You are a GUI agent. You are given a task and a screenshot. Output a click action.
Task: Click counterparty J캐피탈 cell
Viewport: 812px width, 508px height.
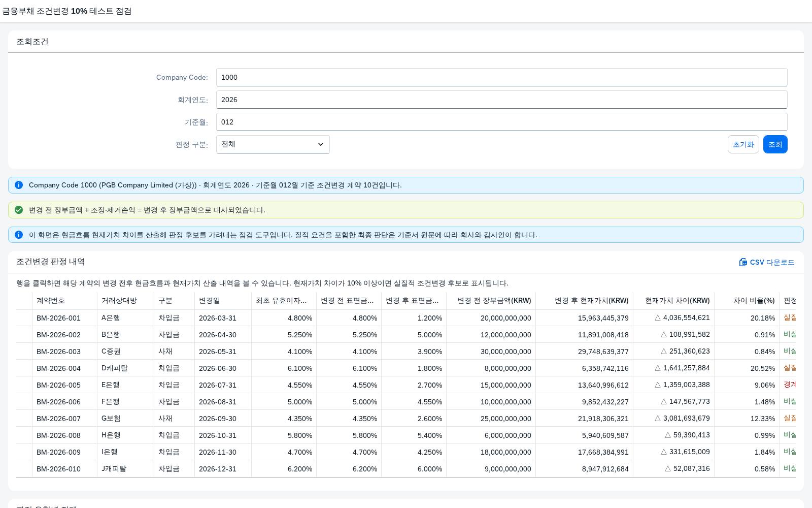point(125,469)
